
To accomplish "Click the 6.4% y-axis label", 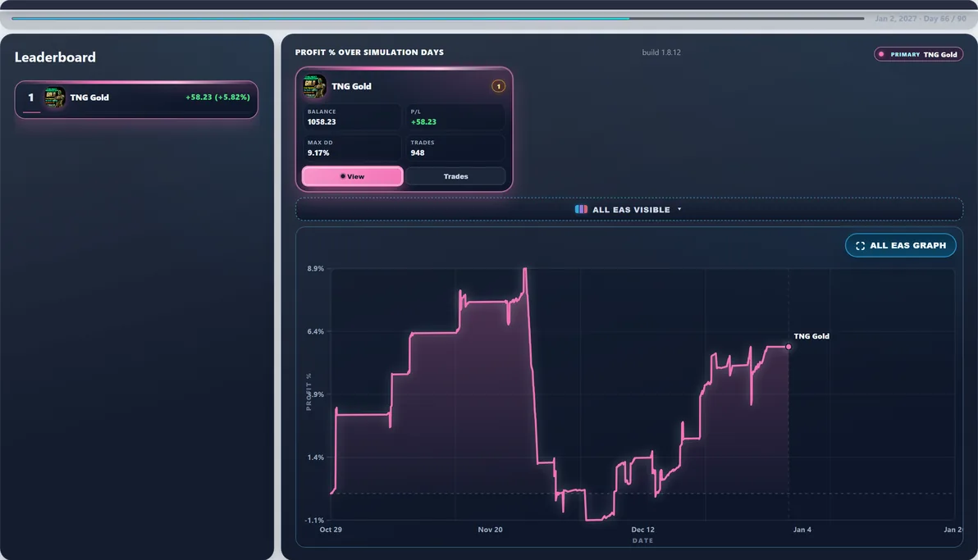I will [x=316, y=332].
